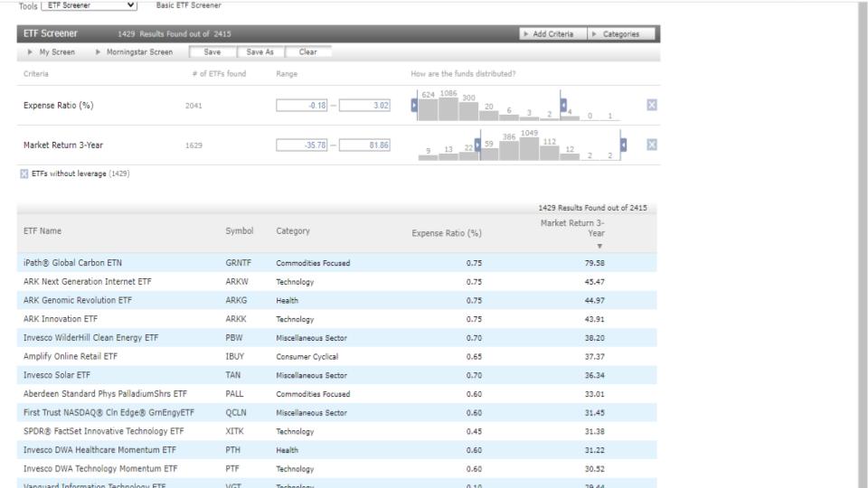
Task: Click the Save As button
Action: tap(260, 52)
